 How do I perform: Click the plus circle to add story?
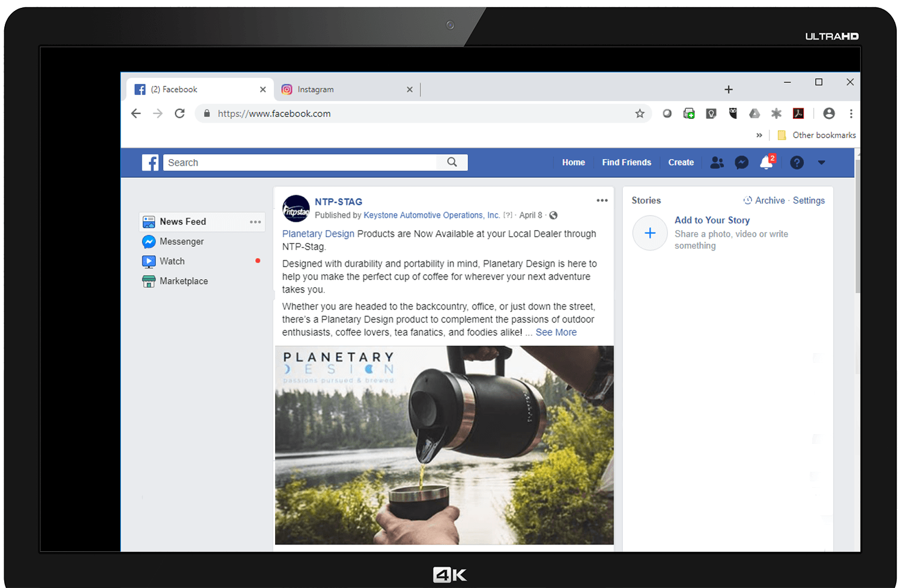pyautogui.click(x=650, y=233)
